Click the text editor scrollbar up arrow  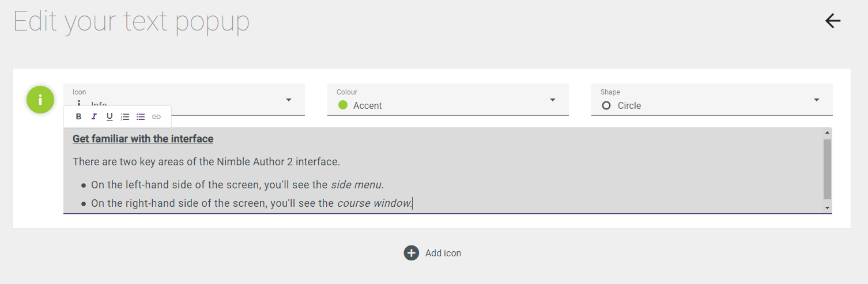tap(827, 133)
